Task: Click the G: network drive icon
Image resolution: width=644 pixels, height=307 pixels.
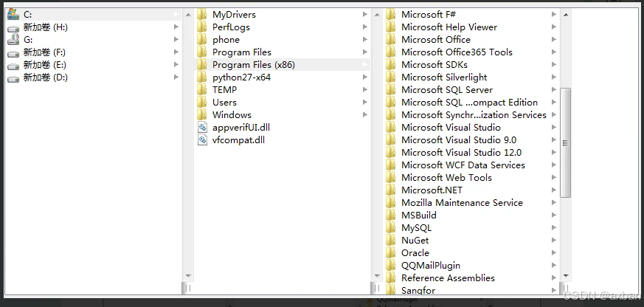Action: (13, 39)
